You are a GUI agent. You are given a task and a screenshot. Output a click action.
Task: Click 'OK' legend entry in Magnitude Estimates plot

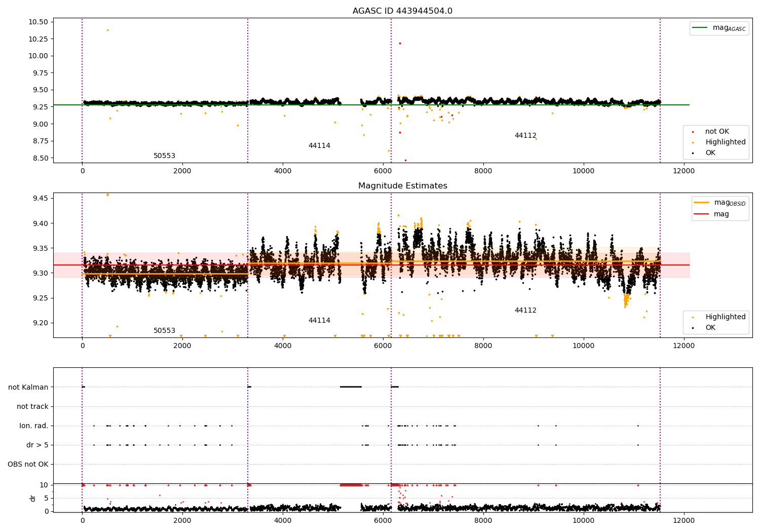710,328
